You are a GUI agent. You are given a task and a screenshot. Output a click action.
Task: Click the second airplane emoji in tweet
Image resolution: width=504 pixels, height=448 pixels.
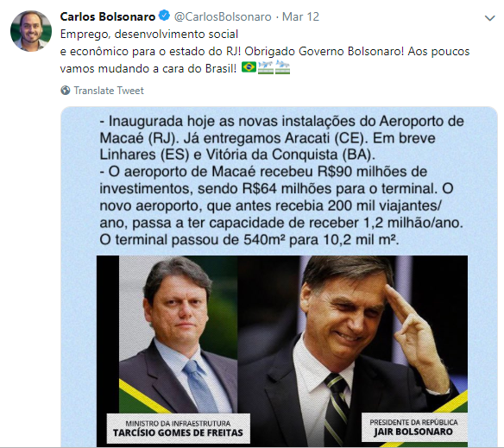[x=282, y=66]
